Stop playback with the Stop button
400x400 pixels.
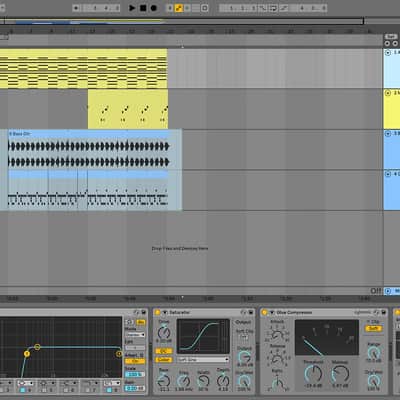point(143,8)
